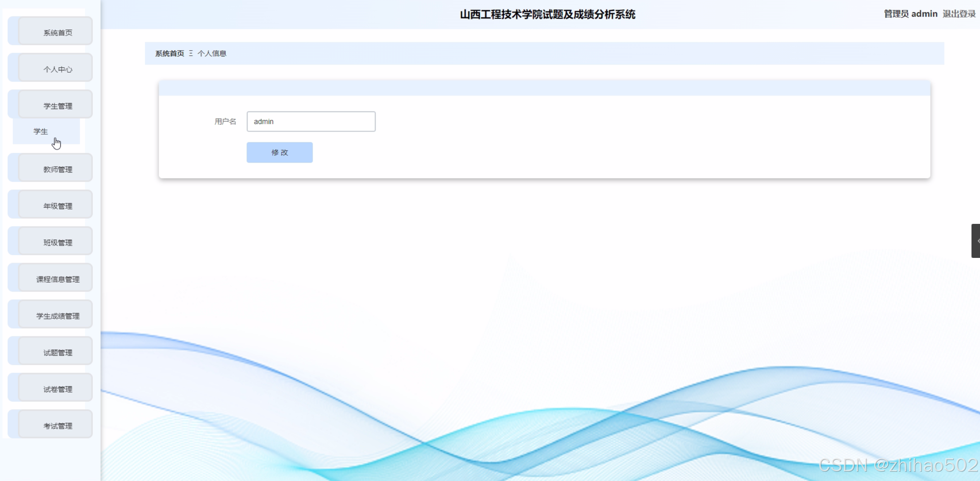Click the 管理员 admin user label

[x=910, y=14]
